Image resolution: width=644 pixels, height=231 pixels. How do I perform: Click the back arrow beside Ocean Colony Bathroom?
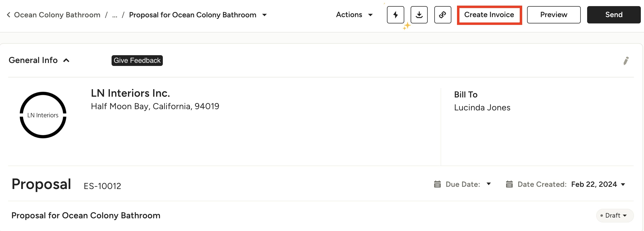[x=9, y=15]
